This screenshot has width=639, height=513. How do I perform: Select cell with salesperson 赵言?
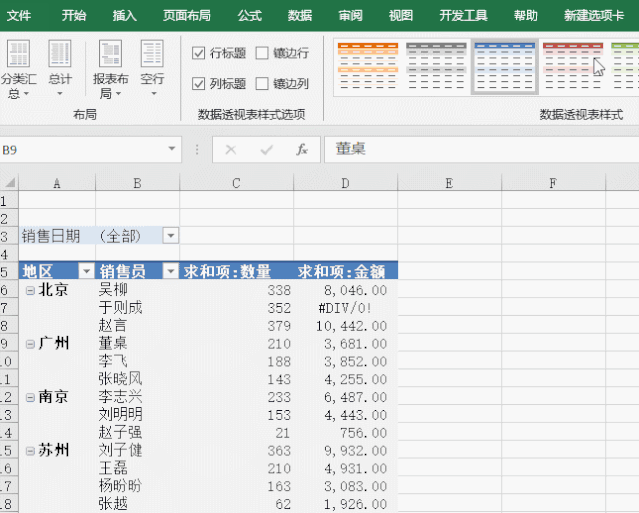(137, 326)
